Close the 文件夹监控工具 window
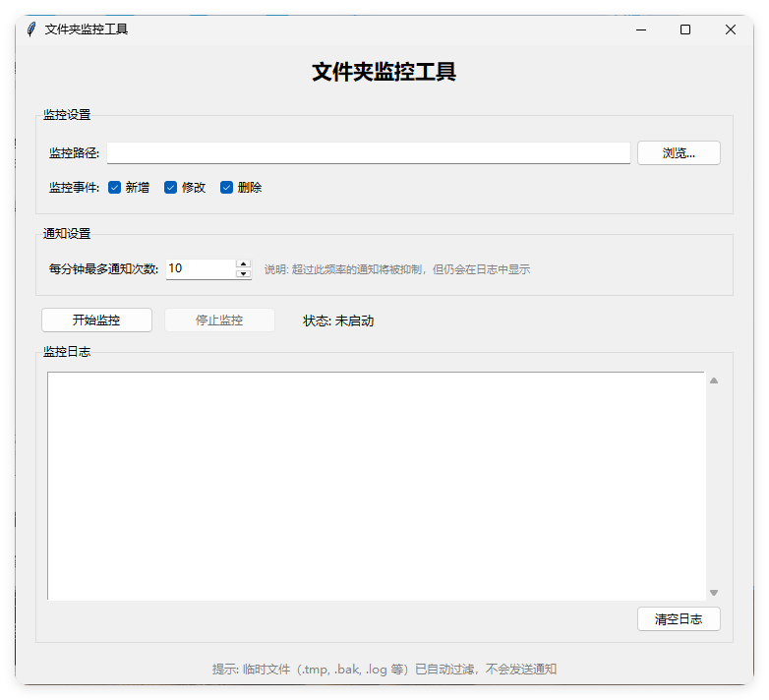The height and width of the screenshot is (700, 769). click(x=730, y=29)
